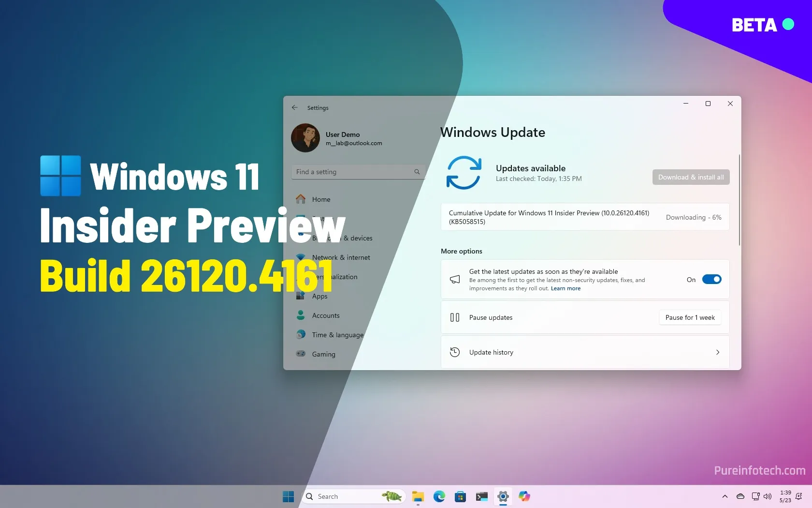812x508 pixels.
Task: Expand Update history with its chevron
Action: (x=718, y=352)
